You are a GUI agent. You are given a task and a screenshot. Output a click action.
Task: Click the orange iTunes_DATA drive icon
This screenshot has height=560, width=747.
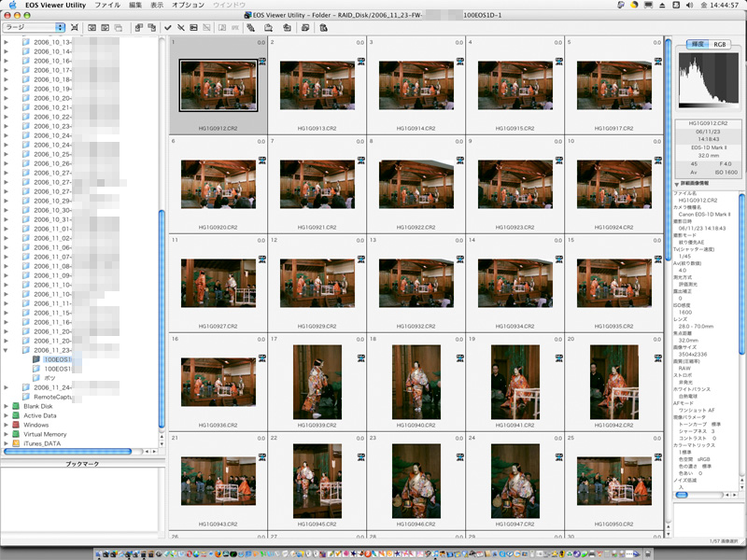click(x=16, y=443)
